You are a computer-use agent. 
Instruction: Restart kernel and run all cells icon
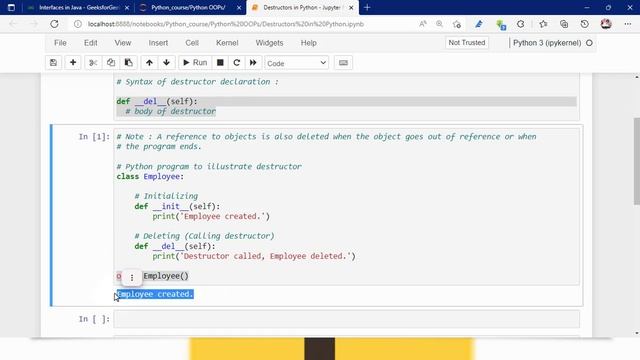[253, 63]
